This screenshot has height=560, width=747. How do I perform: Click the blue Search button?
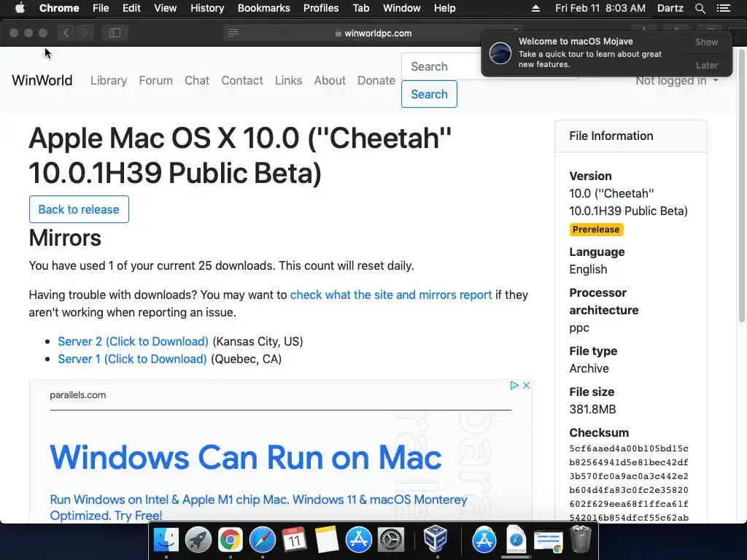429,94
